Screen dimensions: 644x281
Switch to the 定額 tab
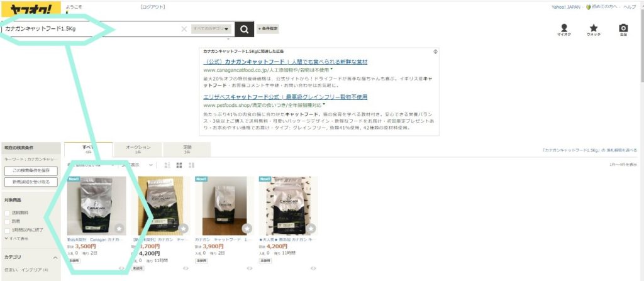[x=187, y=150]
